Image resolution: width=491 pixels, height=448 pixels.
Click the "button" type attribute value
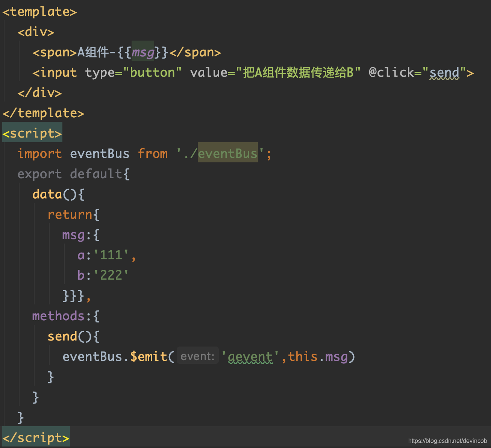click(x=152, y=73)
